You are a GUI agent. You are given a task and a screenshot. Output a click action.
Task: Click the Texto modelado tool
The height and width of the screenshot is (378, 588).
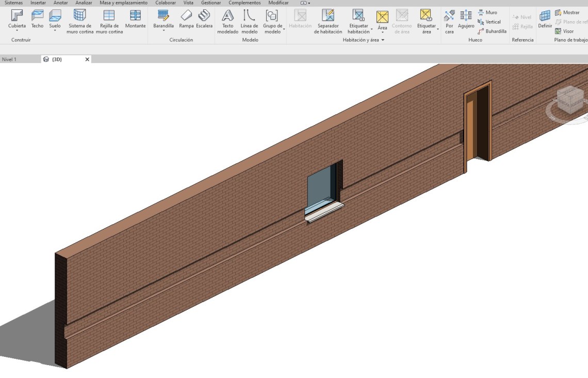(227, 22)
